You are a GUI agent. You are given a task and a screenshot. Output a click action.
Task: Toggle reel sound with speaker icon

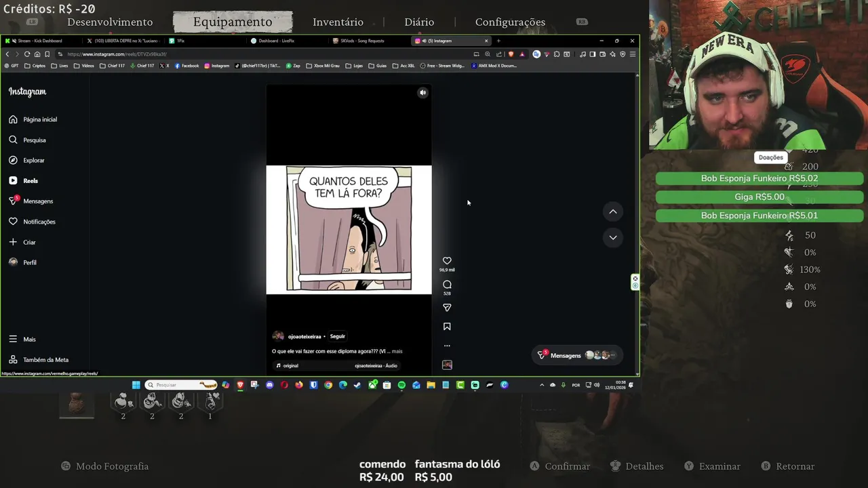[x=422, y=93]
